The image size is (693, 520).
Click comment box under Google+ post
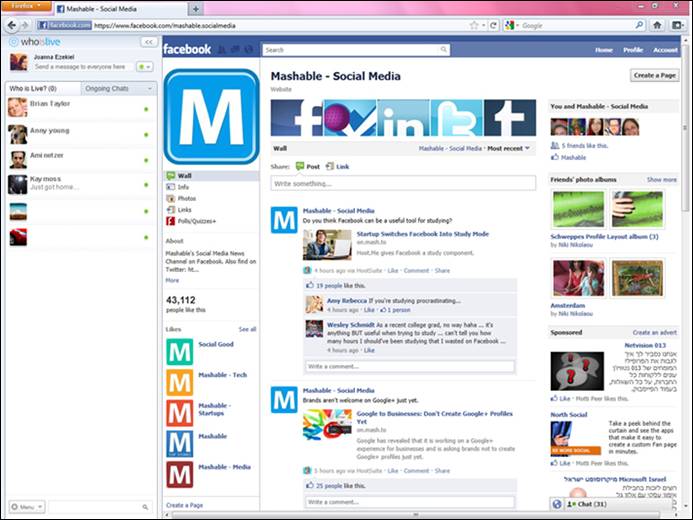pos(410,502)
